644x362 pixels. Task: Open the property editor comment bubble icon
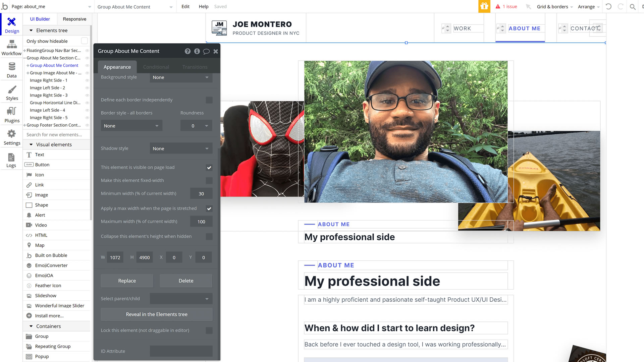click(206, 51)
